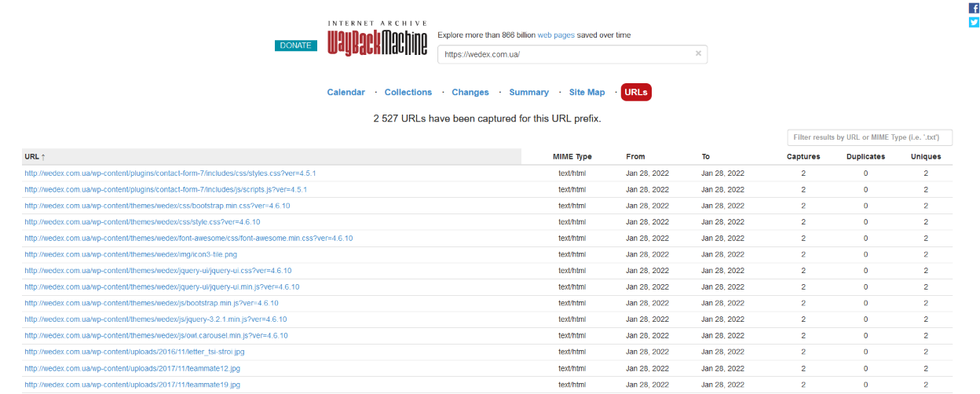Open contact-form-7 scripts.js URL link
This screenshot has width=980, height=394.
coord(166,189)
